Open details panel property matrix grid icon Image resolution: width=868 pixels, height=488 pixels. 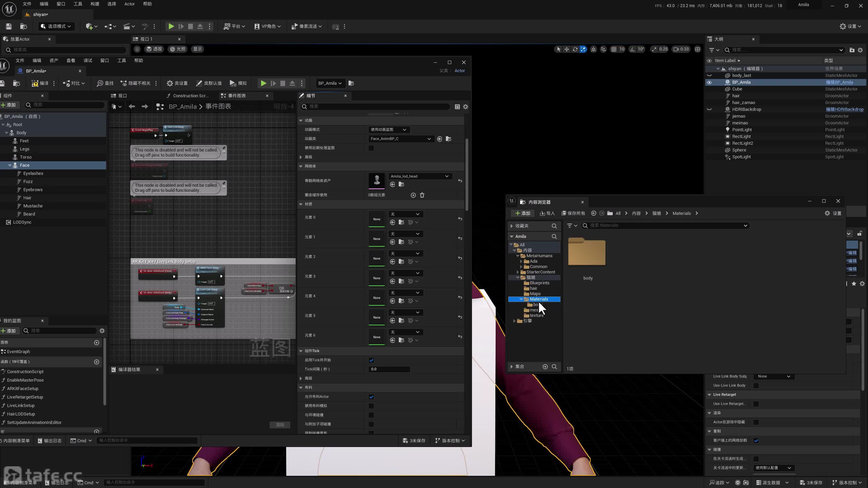[457, 107]
